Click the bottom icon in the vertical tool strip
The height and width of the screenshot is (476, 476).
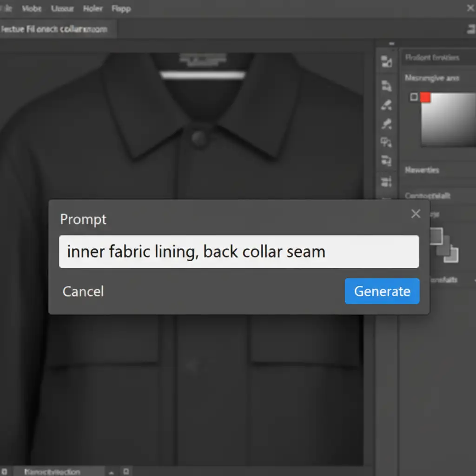tap(386, 181)
